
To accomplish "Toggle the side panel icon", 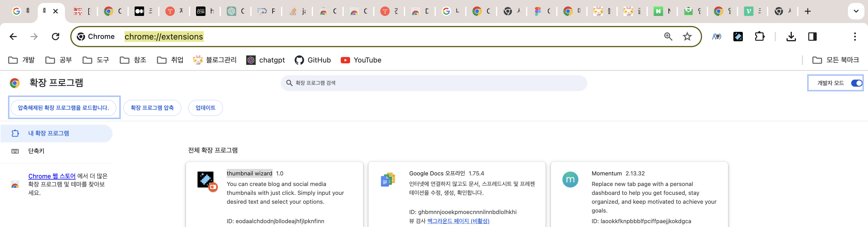I will click(812, 37).
